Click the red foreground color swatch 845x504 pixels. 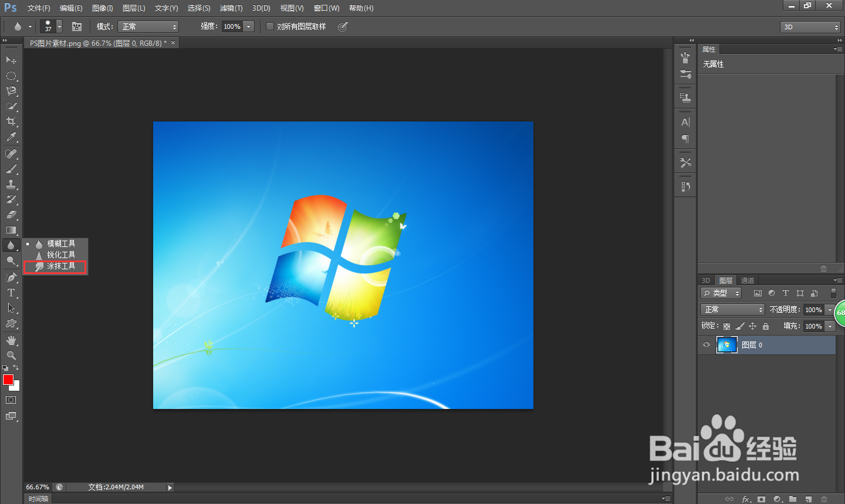tap(8, 380)
